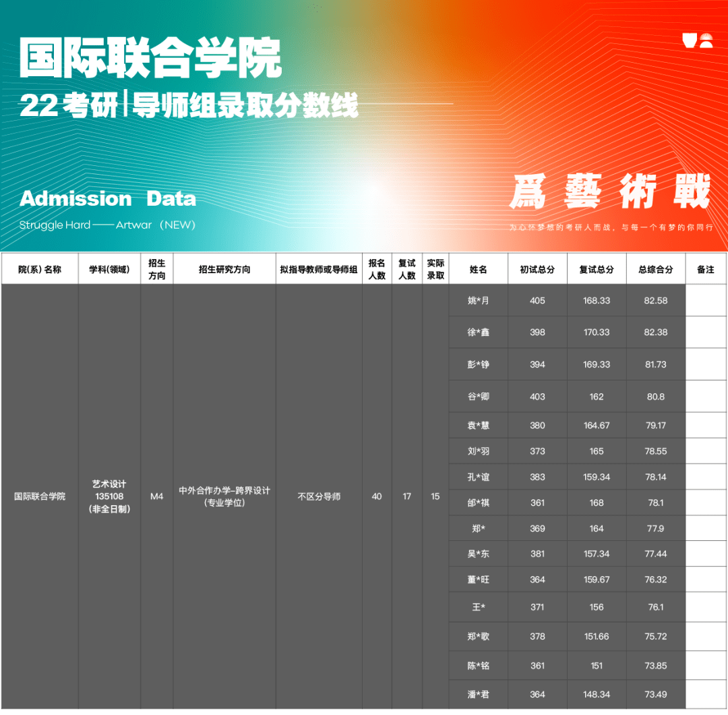
Task: Click the 不区分导师 cell
Action: pyautogui.click(x=319, y=496)
